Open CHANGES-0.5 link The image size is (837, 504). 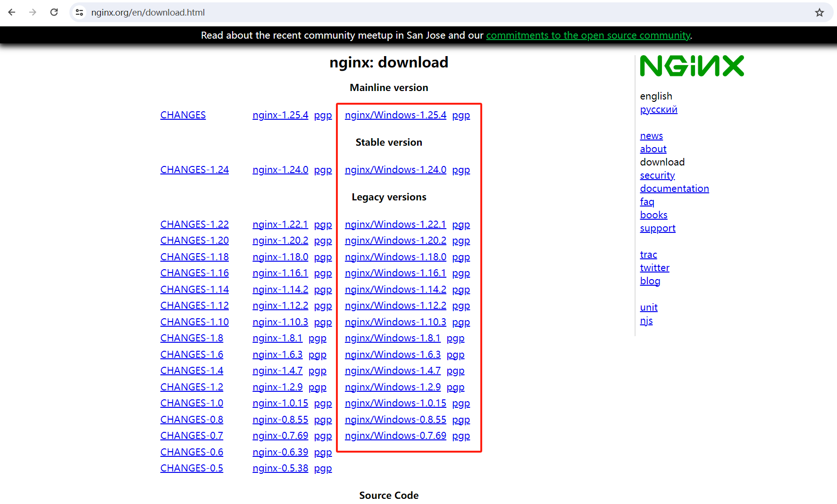pyautogui.click(x=192, y=468)
